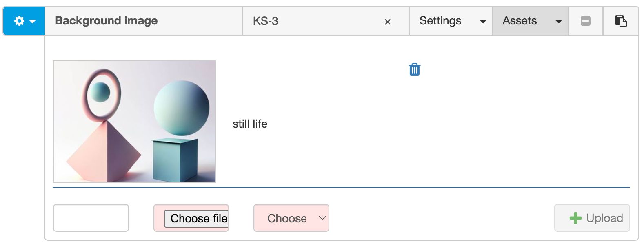Open the Settings dropdown arrow
Viewport: 644px width, 244px height.
pyautogui.click(x=483, y=22)
